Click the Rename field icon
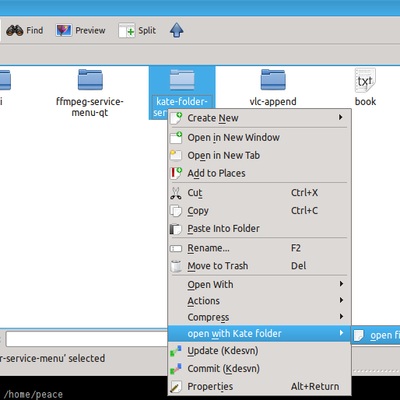400x400 pixels. [x=176, y=248]
